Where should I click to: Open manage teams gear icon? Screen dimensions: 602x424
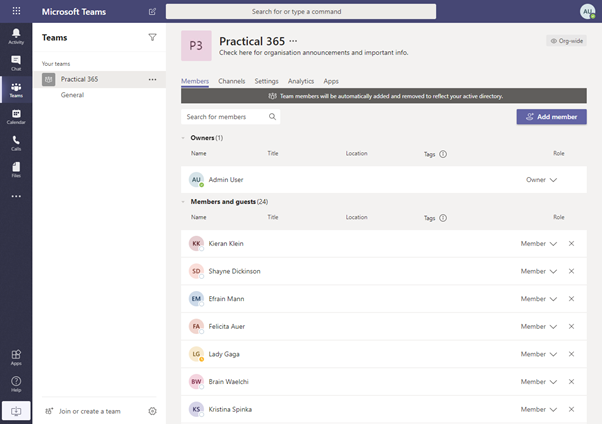point(152,411)
